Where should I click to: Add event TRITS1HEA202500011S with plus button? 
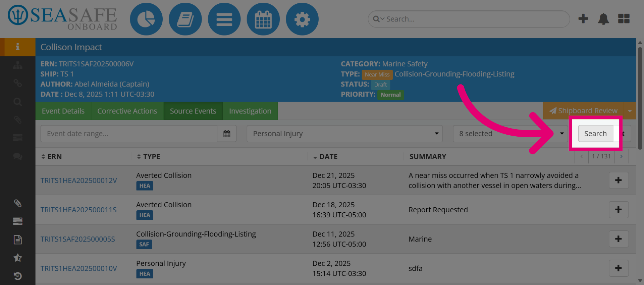[x=619, y=210]
